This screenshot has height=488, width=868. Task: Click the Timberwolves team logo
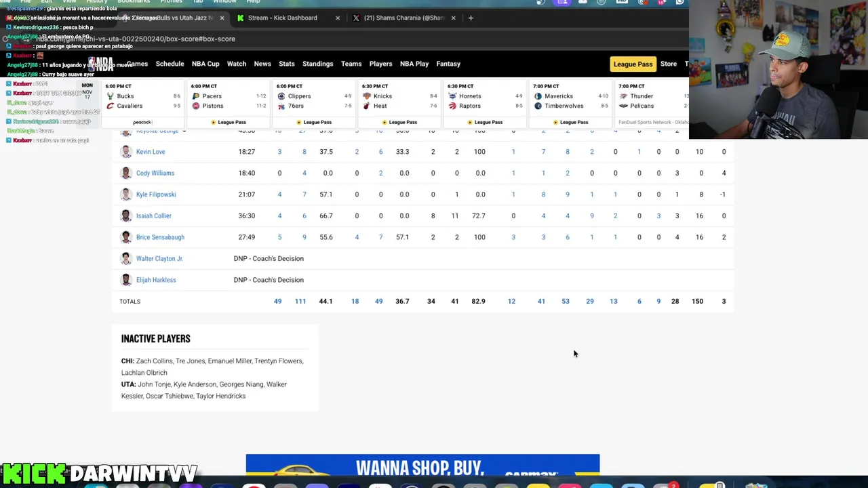point(538,106)
